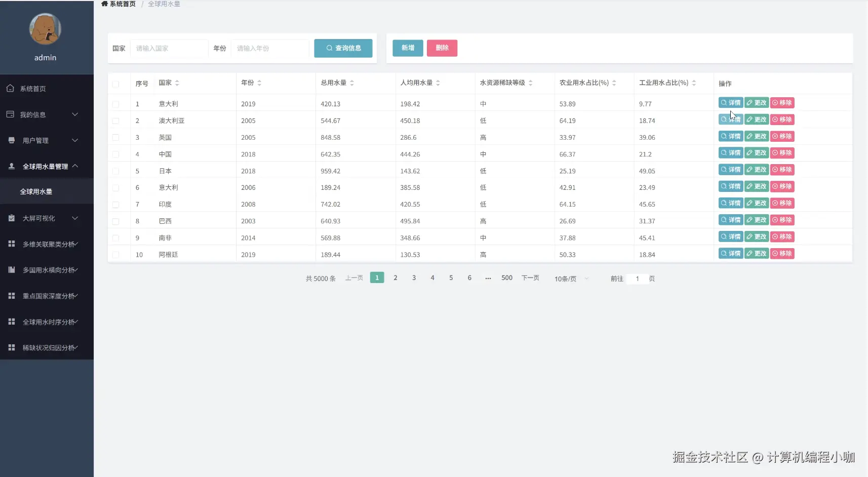
Task: Click the admin bear avatar
Action: (x=45, y=29)
